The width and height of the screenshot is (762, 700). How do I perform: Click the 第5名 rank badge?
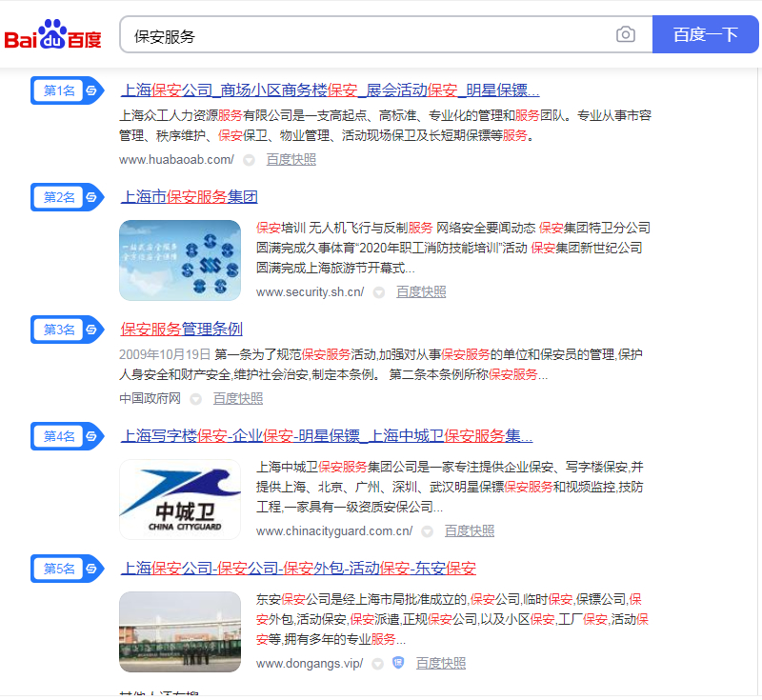tap(67, 569)
